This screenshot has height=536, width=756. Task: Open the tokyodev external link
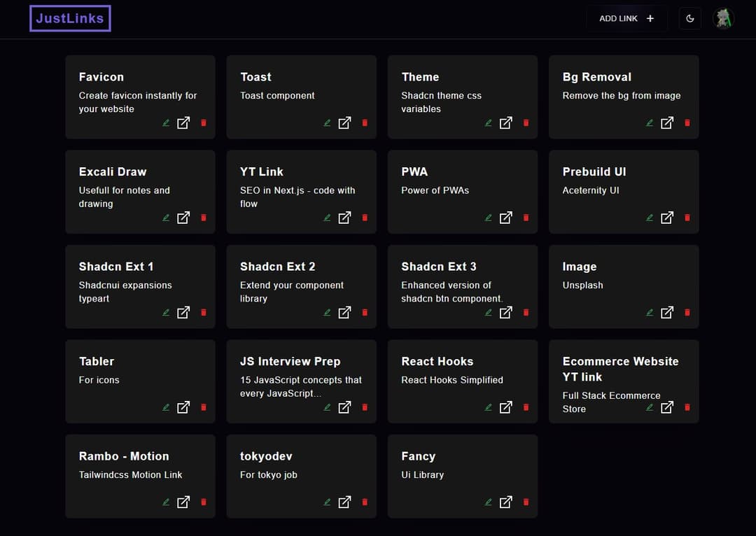pyautogui.click(x=344, y=502)
